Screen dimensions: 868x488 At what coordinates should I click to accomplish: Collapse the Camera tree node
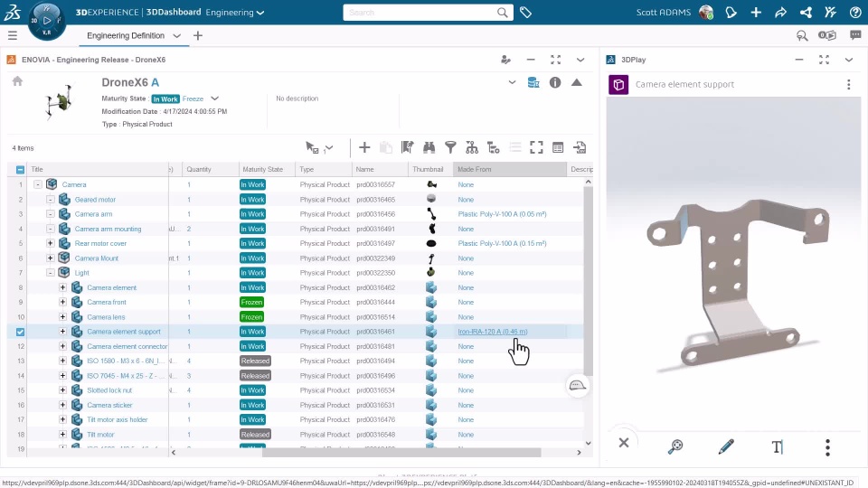pyautogui.click(x=38, y=184)
